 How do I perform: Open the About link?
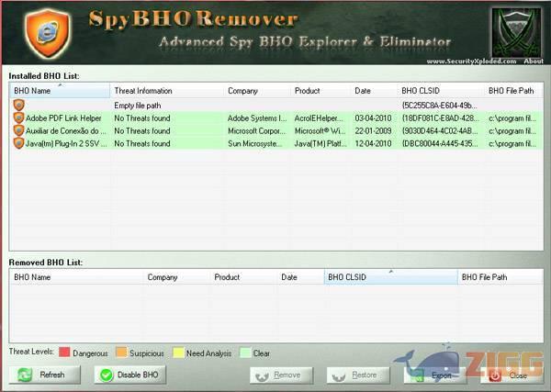pos(533,62)
